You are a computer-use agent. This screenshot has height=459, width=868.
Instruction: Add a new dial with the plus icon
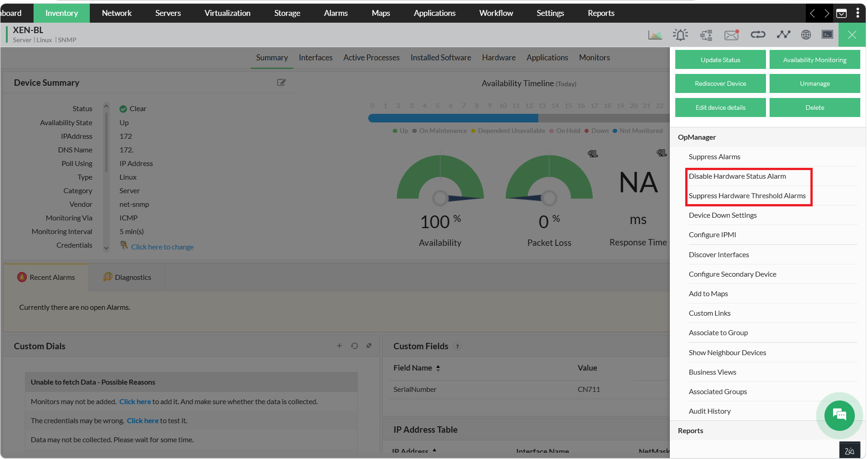coord(339,346)
